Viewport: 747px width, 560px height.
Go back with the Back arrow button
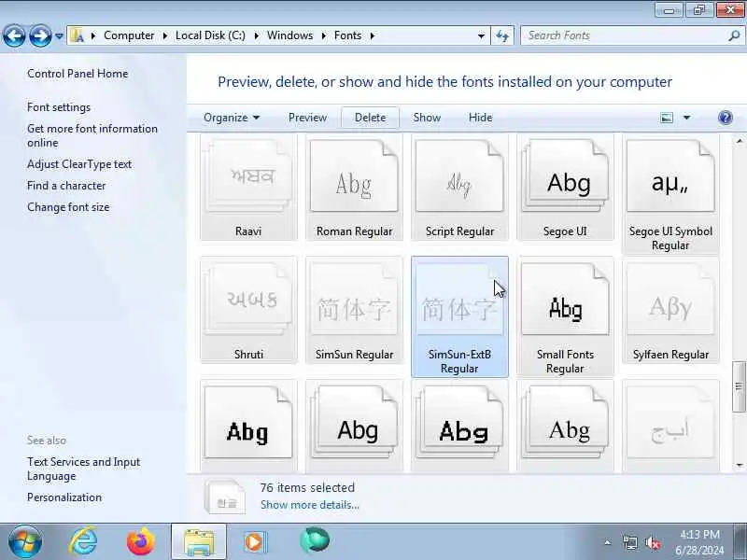coord(14,35)
